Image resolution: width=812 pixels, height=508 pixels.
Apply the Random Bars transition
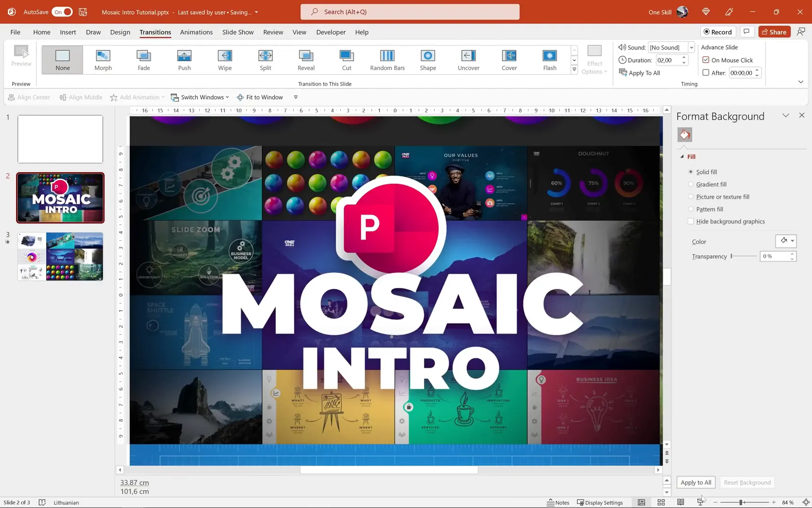click(x=387, y=60)
